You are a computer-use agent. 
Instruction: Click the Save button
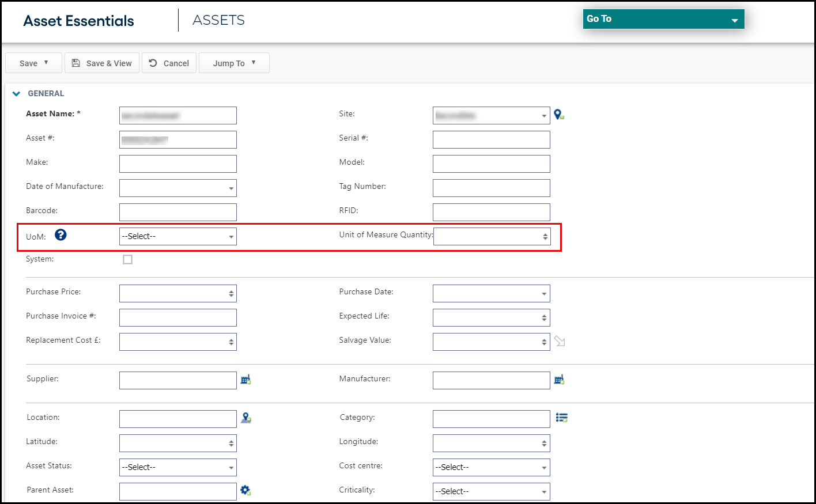33,63
